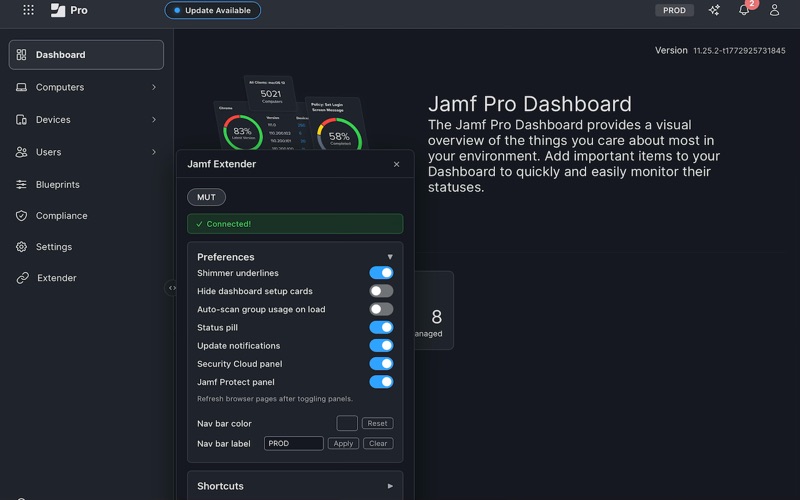
Task: Expand the Users submenu chevron
Action: 154,152
